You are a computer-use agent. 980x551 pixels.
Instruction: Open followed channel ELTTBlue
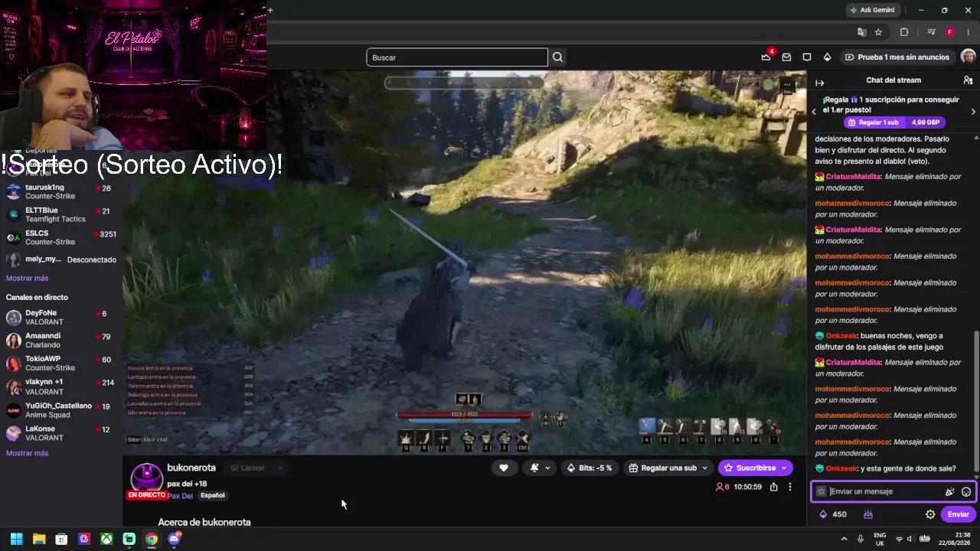pyautogui.click(x=61, y=214)
